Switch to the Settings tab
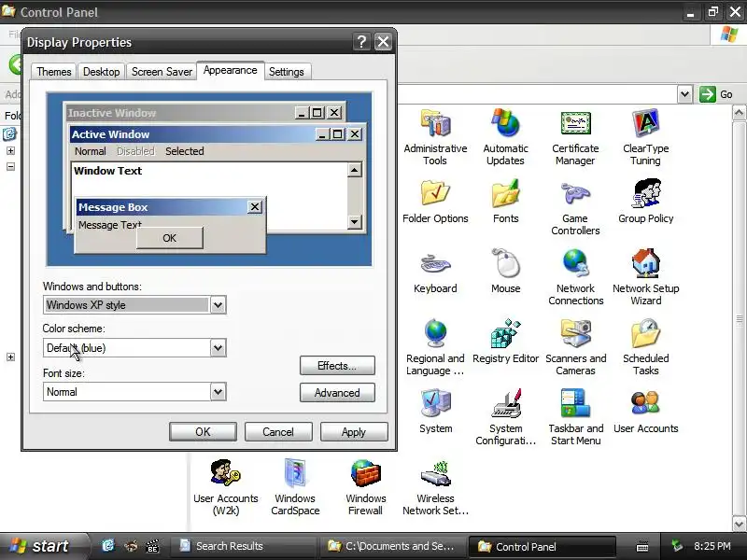This screenshot has width=747, height=560. [287, 72]
